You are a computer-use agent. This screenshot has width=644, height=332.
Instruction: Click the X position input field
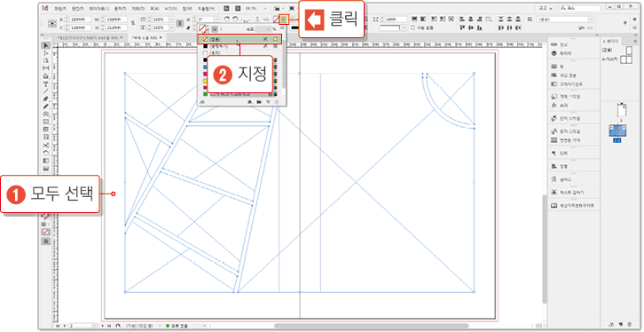81,19
